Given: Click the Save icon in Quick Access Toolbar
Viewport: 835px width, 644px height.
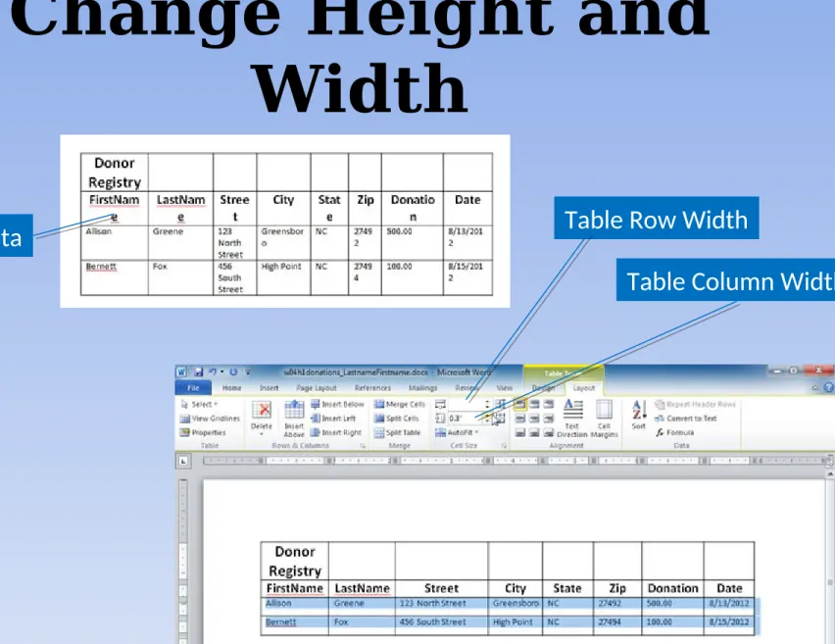Looking at the screenshot, I should point(198,372).
